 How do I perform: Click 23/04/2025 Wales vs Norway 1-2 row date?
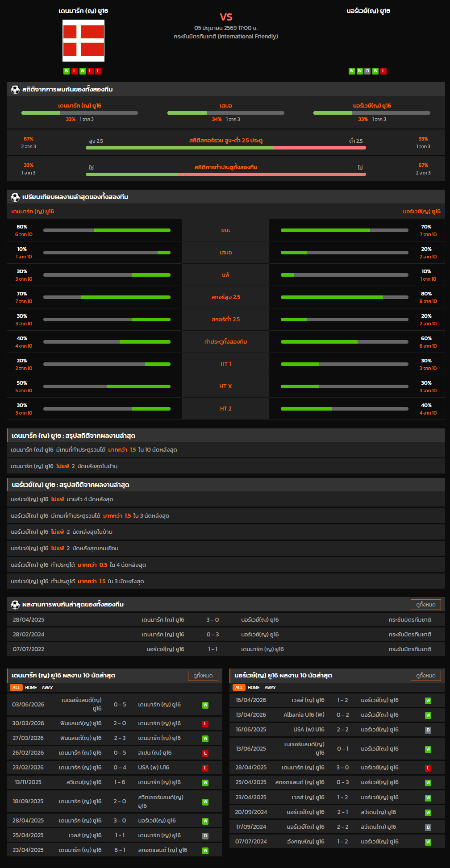251,797
